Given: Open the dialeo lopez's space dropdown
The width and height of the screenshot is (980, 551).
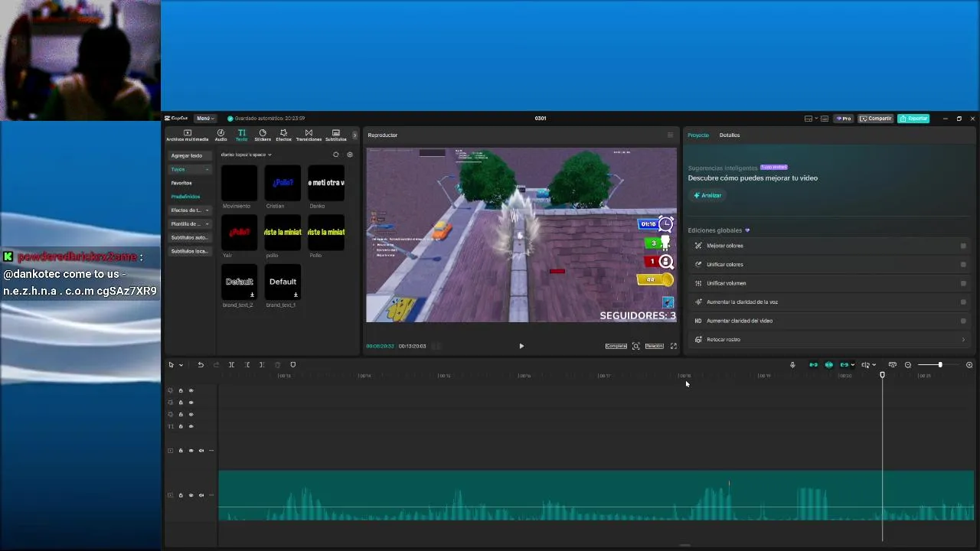Looking at the screenshot, I should 246,155.
